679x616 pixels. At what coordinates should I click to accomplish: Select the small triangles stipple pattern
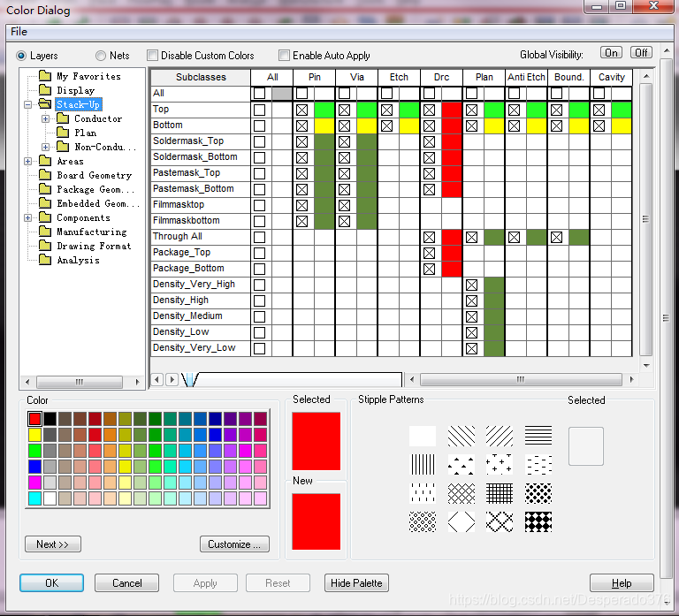pyautogui.click(x=462, y=465)
